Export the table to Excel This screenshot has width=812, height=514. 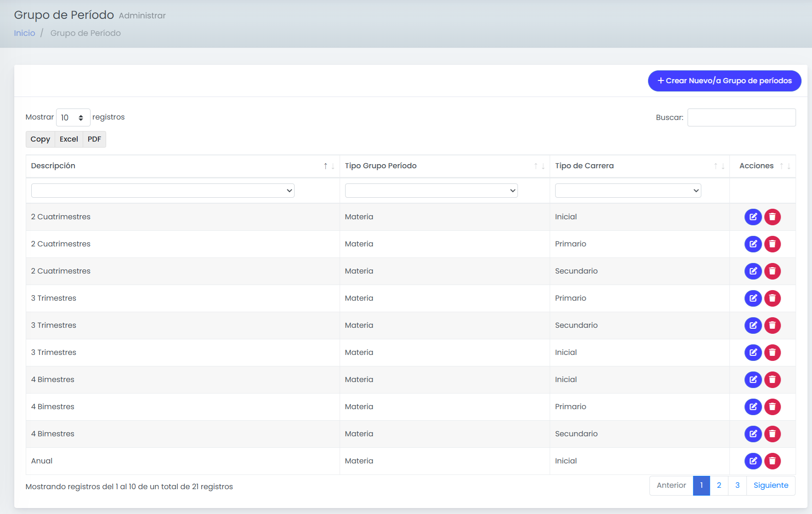[x=69, y=139]
